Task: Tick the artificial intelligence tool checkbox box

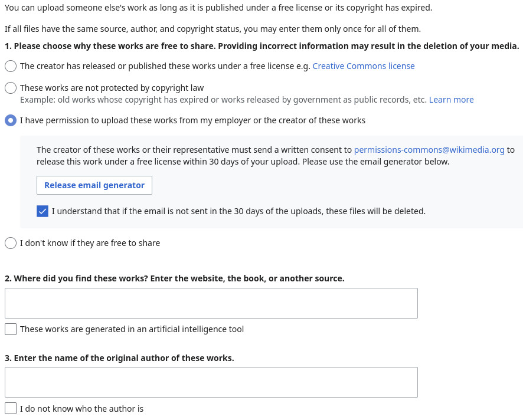Action: click(11, 329)
